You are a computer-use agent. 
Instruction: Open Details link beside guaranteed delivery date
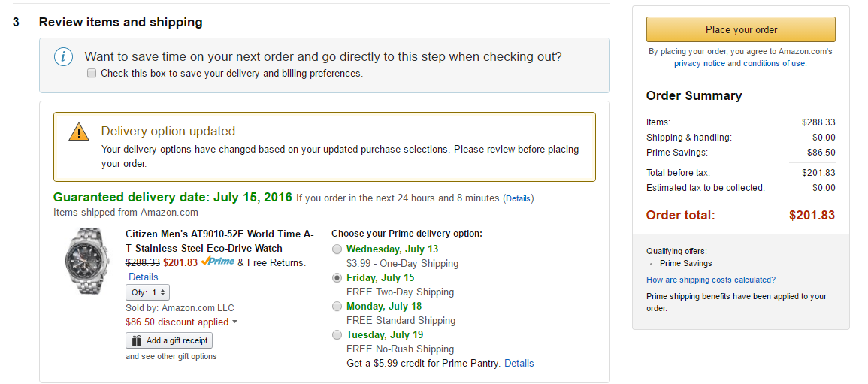(x=518, y=198)
